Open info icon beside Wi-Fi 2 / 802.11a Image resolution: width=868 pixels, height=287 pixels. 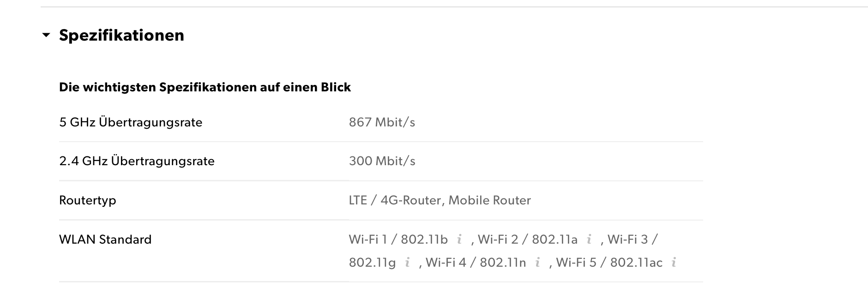click(x=589, y=239)
